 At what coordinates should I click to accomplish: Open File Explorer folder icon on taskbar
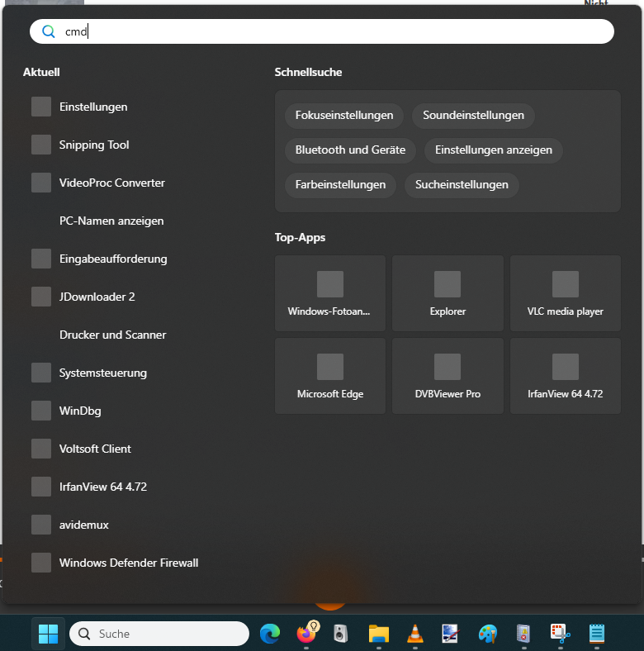tap(378, 634)
